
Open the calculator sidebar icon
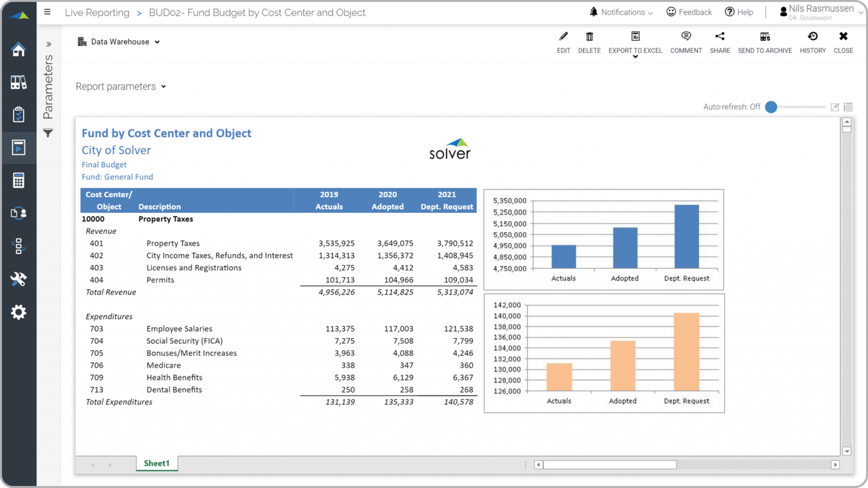[18, 180]
